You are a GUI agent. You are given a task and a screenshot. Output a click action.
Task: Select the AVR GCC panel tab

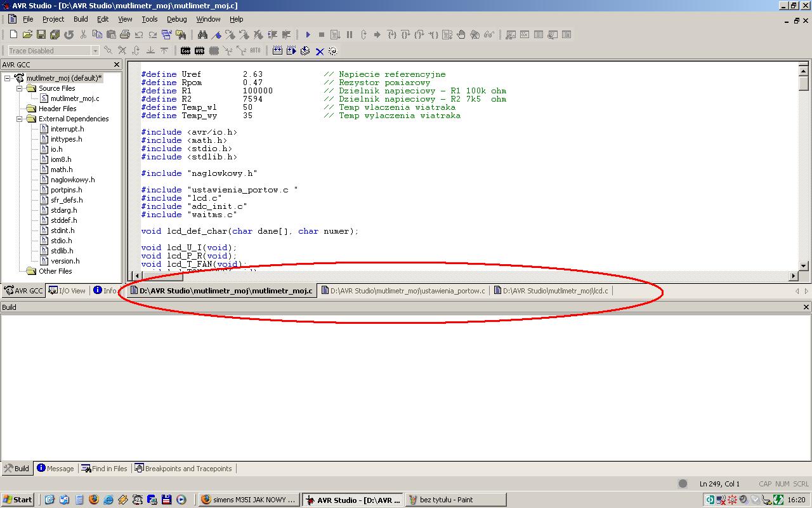[x=23, y=291]
